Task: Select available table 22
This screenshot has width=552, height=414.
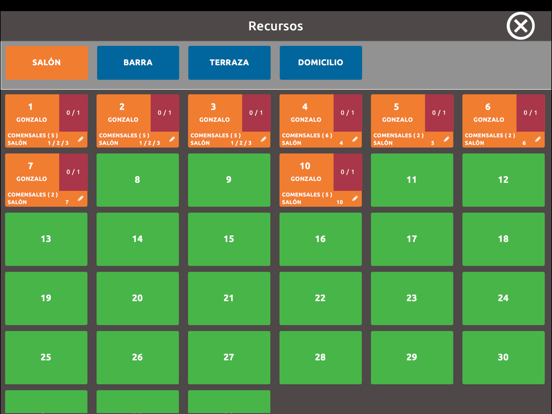Action: click(321, 298)
